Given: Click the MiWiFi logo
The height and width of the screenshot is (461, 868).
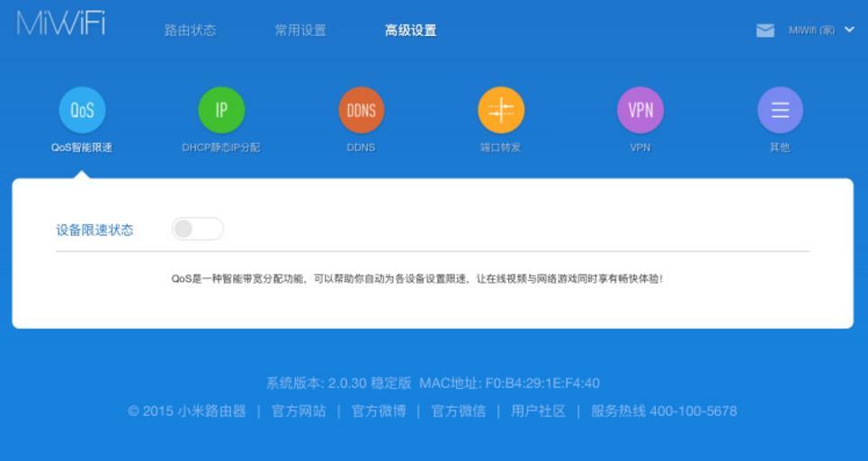Looking at the screenshot, I should 60,24.
